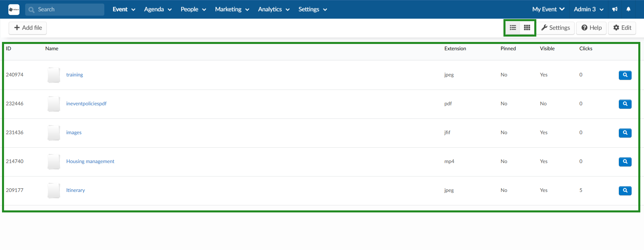Viewport: 644px width, 250px height.
Task: Preview the training file with magnifier
Action: [x=625, y=75]
